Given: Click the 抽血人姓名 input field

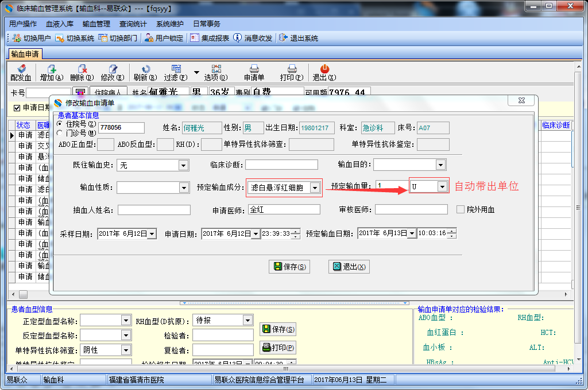Looking at the screenshot, I should [x=154, y=210].
